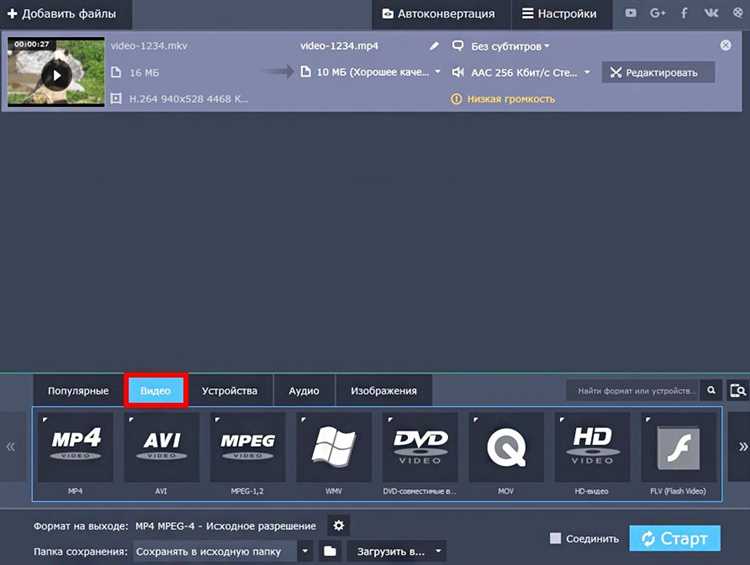Click the magnifier search button

(x=711, y=390)
